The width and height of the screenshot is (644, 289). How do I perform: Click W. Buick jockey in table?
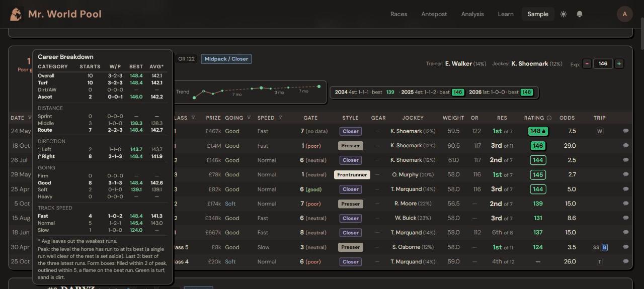(x=406, y=218)
